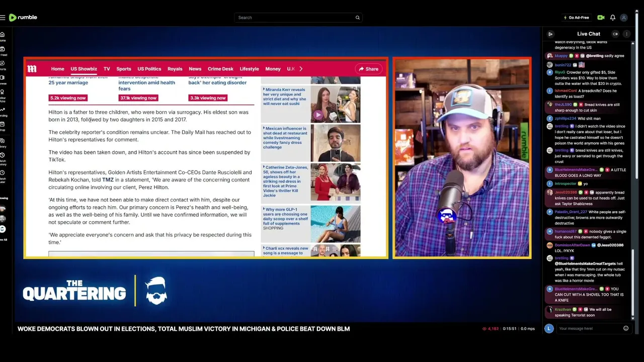
Task: Click the '5.2k viewing now' badge
Action: point(68,98)
